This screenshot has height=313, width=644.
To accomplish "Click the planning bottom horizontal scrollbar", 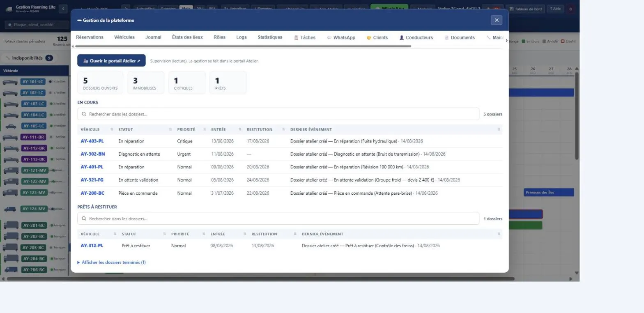I will point(260,279).
